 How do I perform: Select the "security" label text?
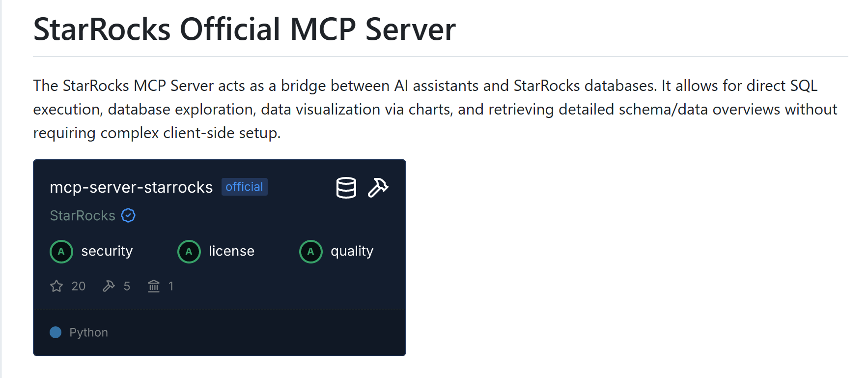(x=107, y=251)
